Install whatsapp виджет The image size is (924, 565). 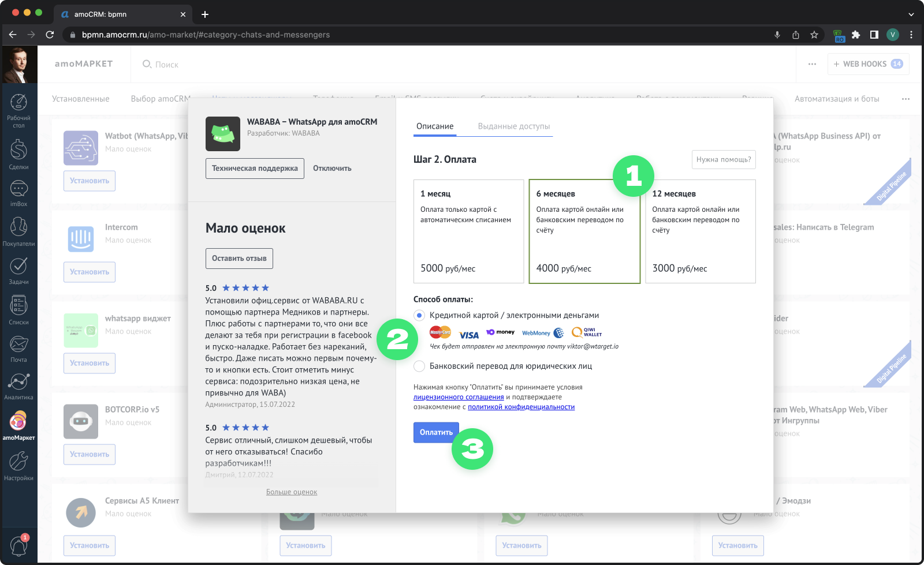coord(90,363)
